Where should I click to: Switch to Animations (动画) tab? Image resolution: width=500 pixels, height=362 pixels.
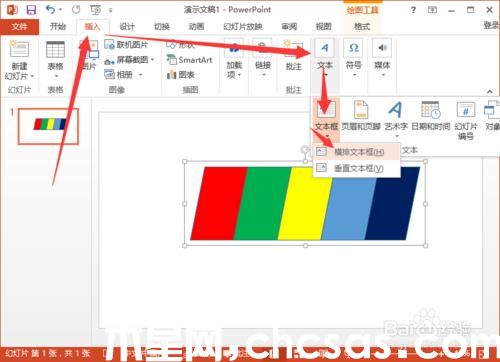pos(196,26)
